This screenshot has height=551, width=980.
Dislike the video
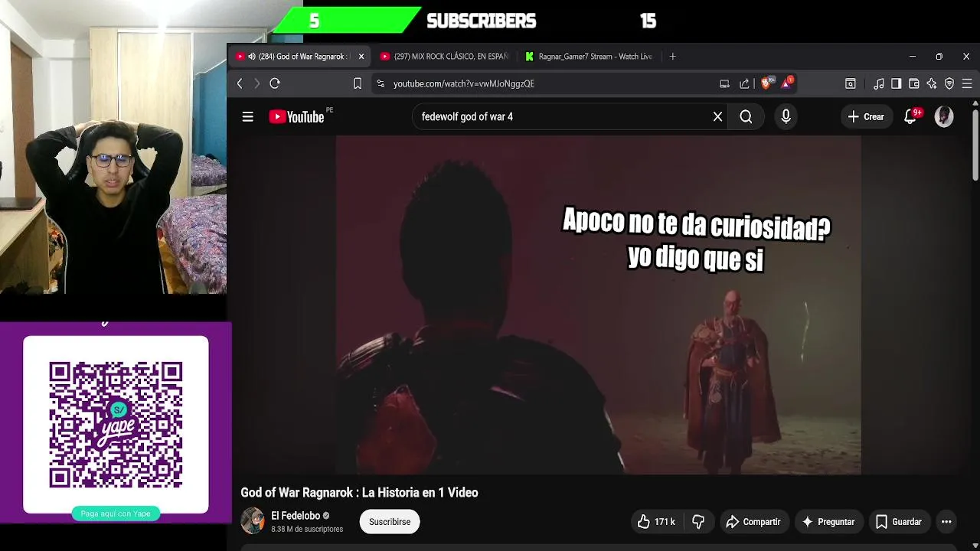pos(698,522)
